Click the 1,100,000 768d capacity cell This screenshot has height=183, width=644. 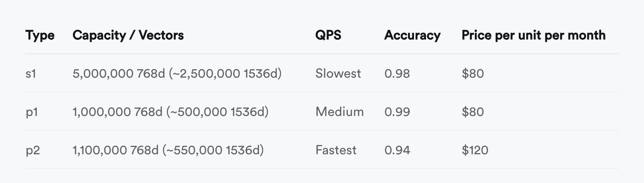(x=168, y=150)
